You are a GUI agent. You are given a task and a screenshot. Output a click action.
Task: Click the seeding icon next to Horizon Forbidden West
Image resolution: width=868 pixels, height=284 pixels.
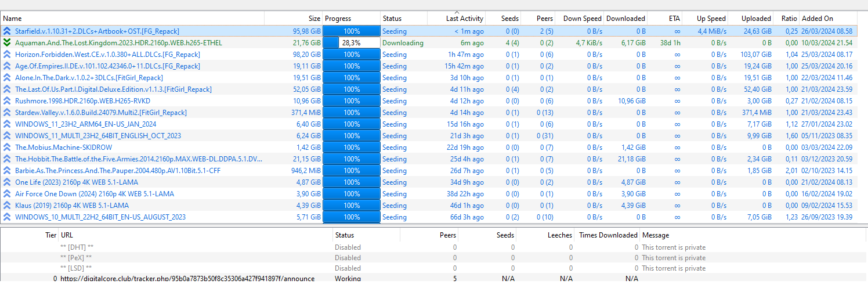pyautogui.click(x=7, y=55)
